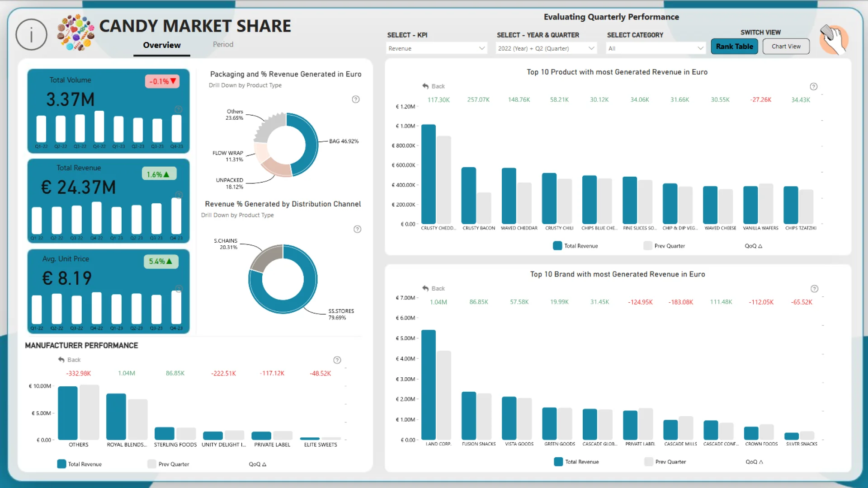The height and width of the screenshot is (488, 868).
Task: Toggle Total Revenue legend in Top 10 Product chart
Action: pos(576,246)
